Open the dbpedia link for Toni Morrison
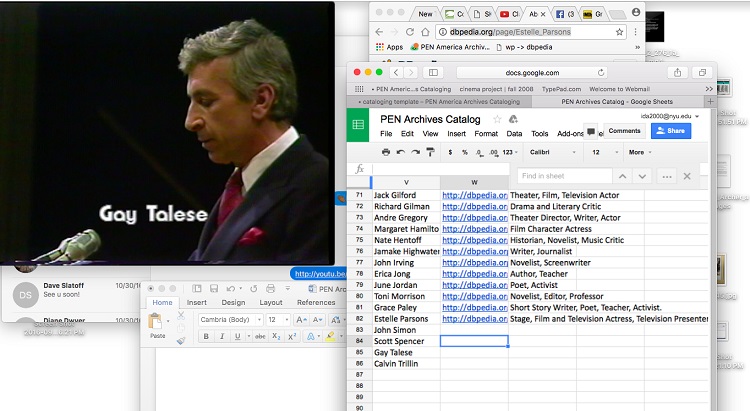The height and width of the screenshot is (411, 750). click(x=474, y=296)
